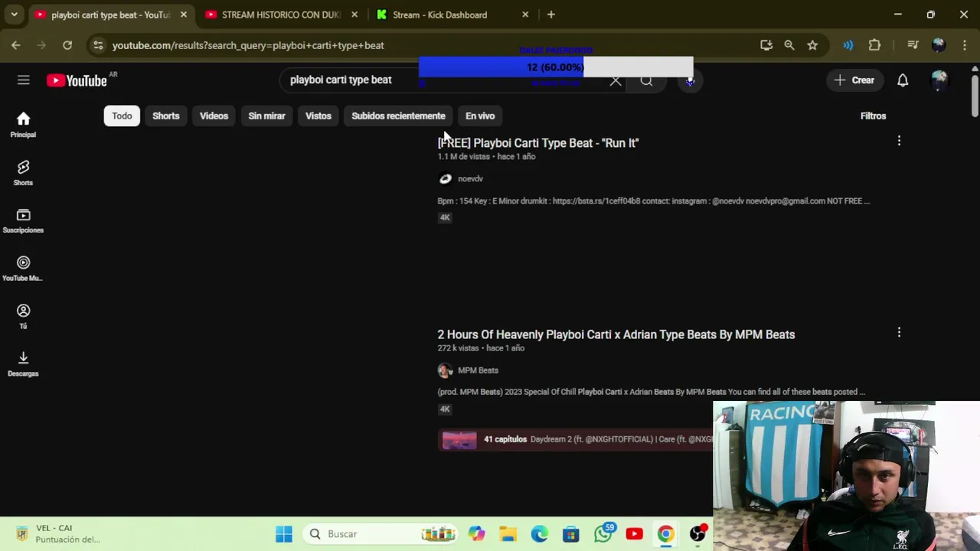This screenshot has height=551, width=980.
Task: Expand the 41 capítulos chapter list
Action: [x=576, y=439]
